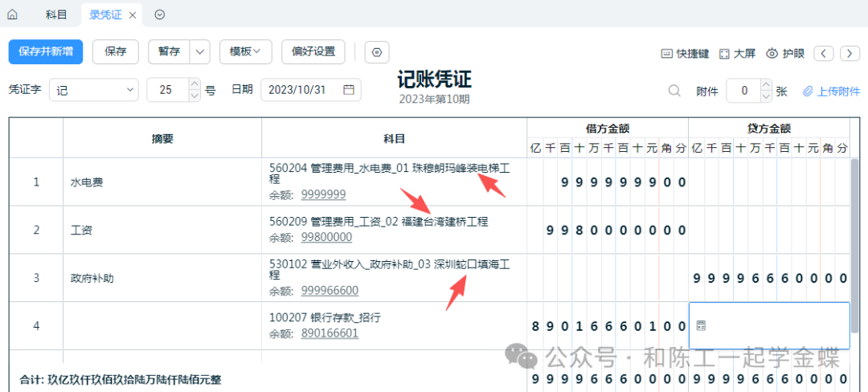The width and height of the screenshot is (868, 392).
Task: Open the 快捷键 keyboard shortcuts
Action: [685, 53]
